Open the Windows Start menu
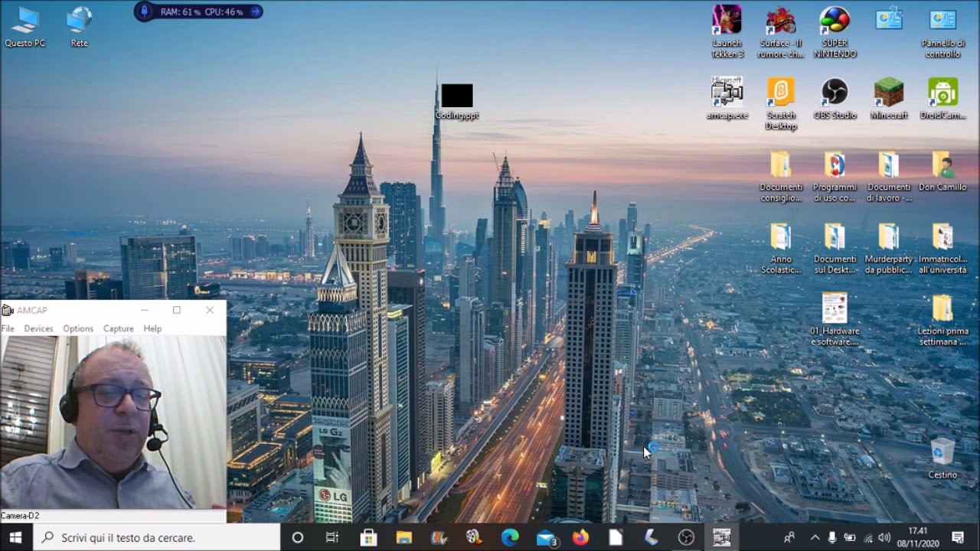The image size is (980, 551). pyautogui.click(x=15, y=537)
